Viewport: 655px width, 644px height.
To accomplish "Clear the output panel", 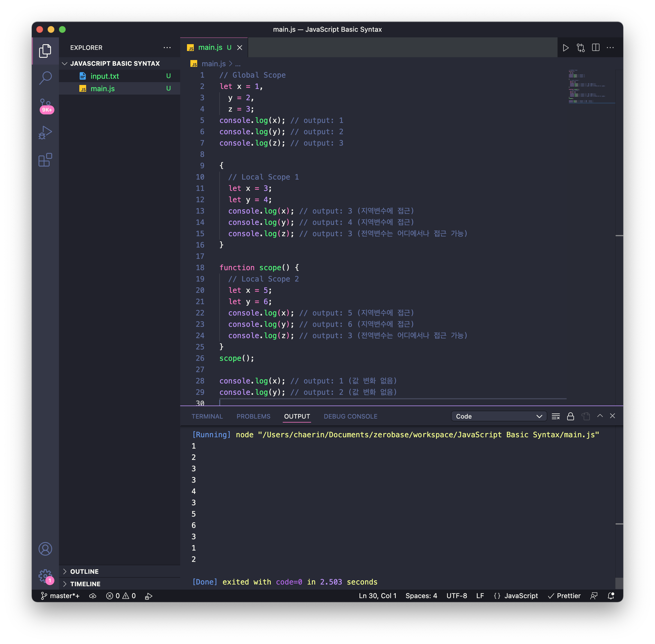I will click(x=556, y=416).
